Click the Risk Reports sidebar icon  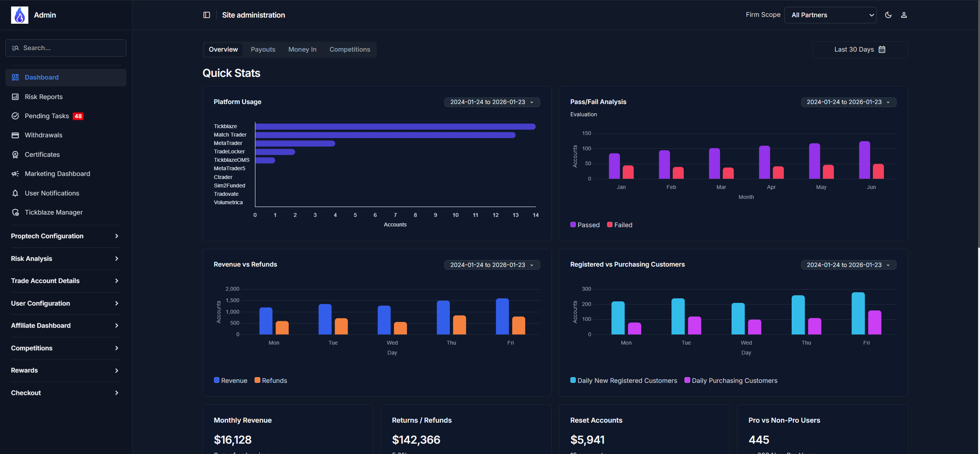click(x=15, y=97)
